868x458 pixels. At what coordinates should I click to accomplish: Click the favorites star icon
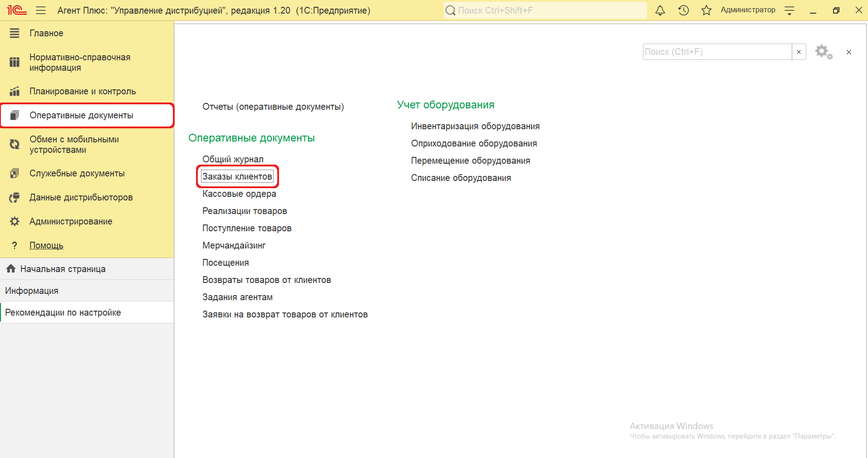coord(706,10)
